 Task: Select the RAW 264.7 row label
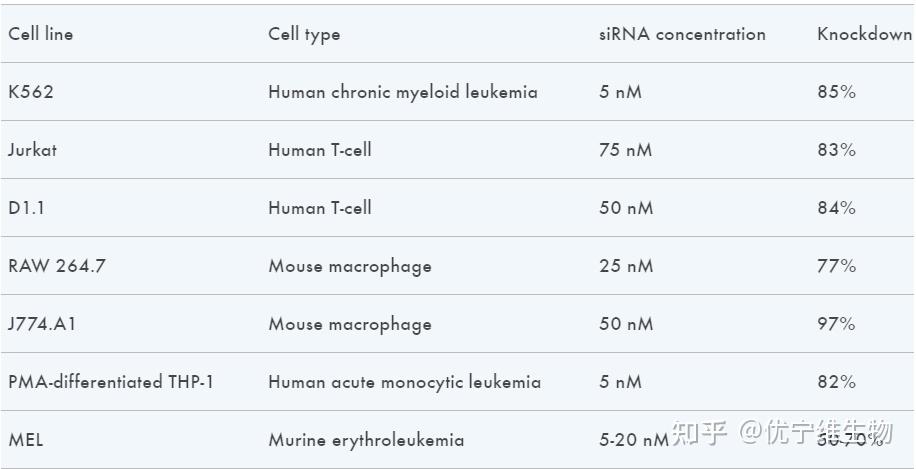[x=57, y=266]
